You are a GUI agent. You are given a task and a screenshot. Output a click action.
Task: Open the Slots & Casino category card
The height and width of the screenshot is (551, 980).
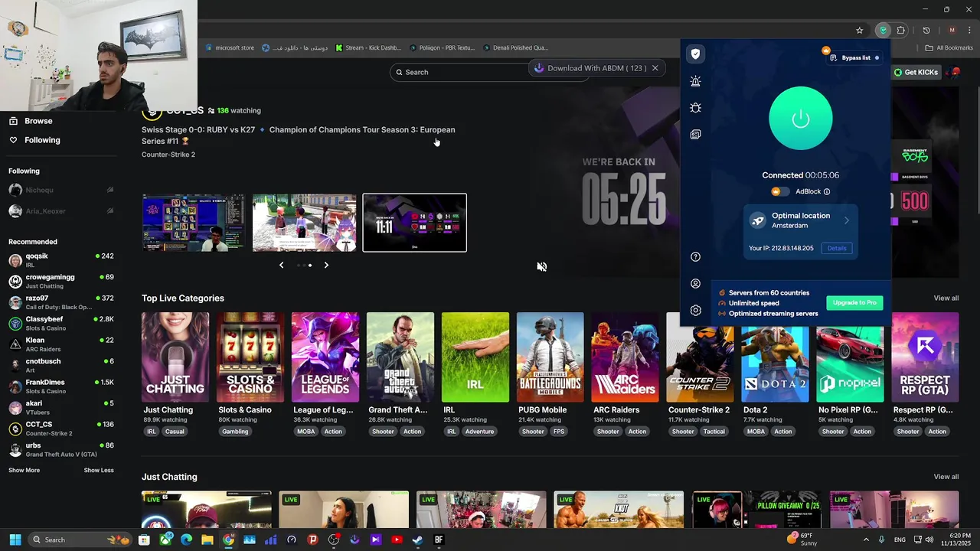tap(250, 357)
